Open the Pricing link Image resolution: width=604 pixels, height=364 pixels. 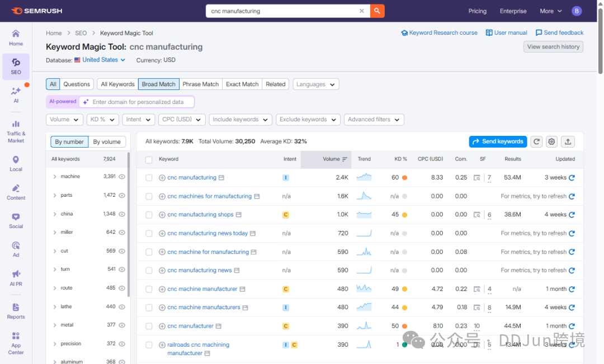coord(477,11)
